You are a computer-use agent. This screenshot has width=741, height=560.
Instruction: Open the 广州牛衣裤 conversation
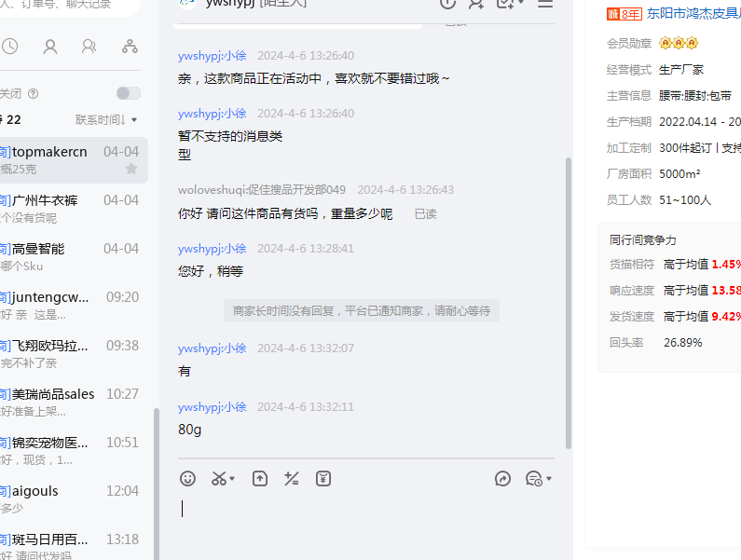[74, 209]
